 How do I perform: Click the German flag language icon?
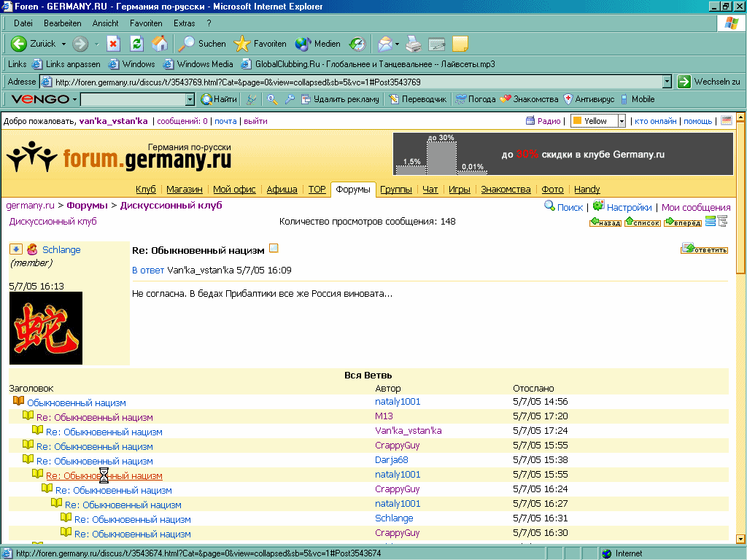pyautogui.click(x=727, y=121)
